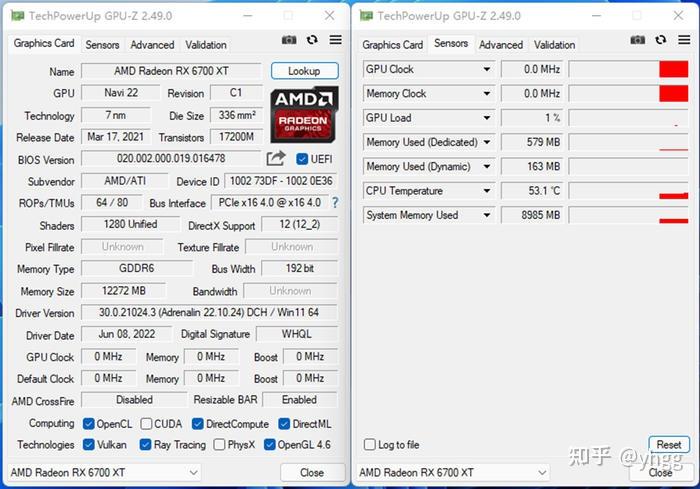Image resolution: width=700 pixels, height=489 pixels.
Task: Click the Lookup button
Action: tap(304, 71)
